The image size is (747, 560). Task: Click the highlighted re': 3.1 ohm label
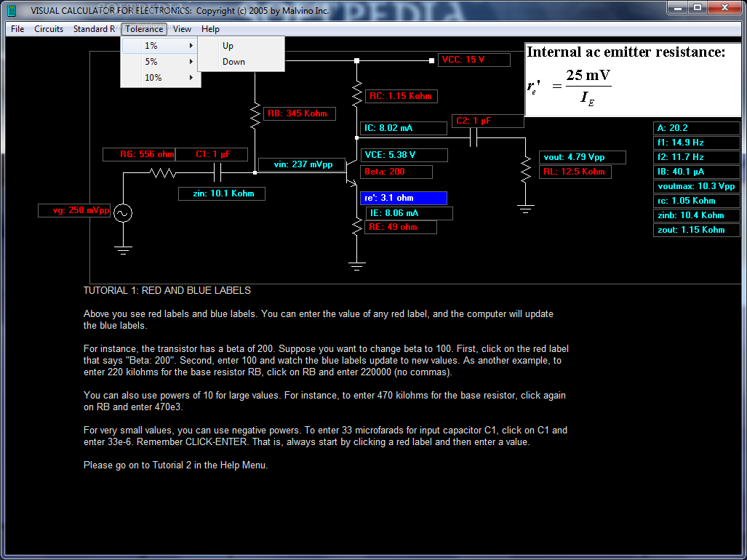[x=404, y=198]
